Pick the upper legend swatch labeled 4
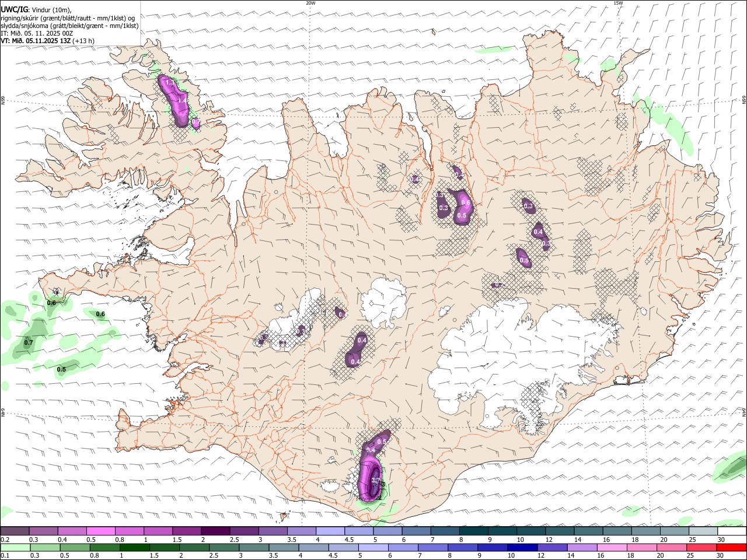This screenshot has height=560, width=747. pyautogui.click(x=330, y=531)
